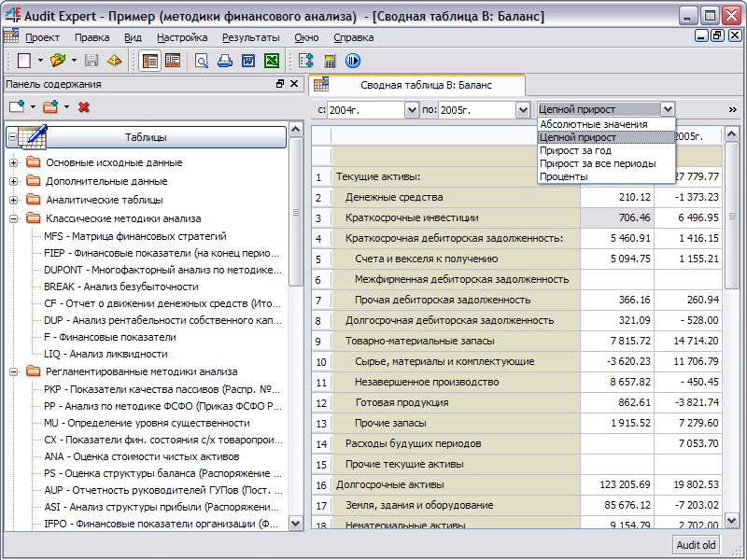
Task: Open print preview magnifier icon
Action: click(202, 61)
